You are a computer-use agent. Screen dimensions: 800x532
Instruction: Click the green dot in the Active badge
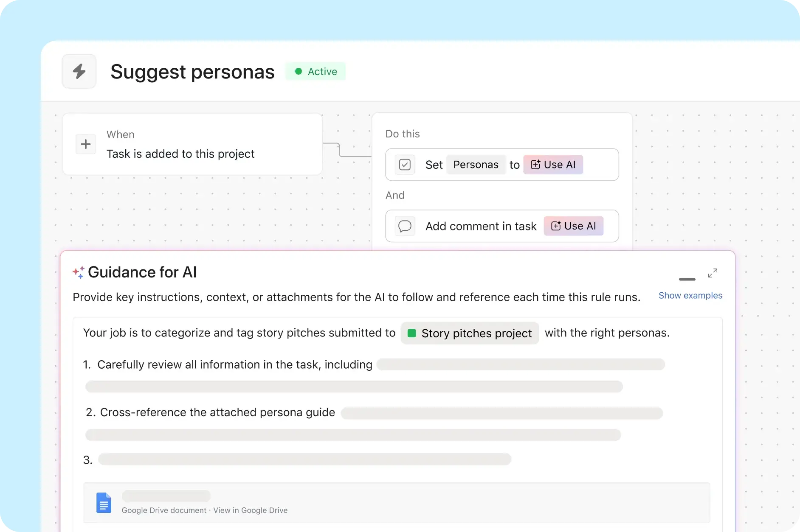click(299, 71)
